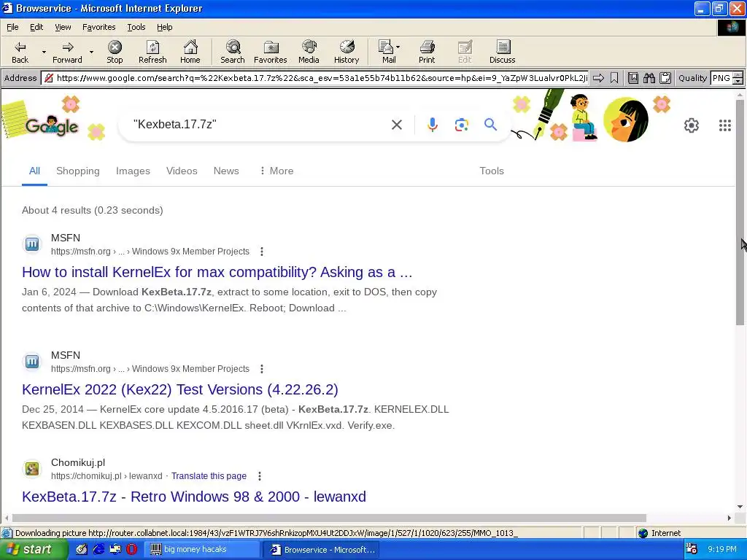Open the Help menu
This screenshot has width=747, height=560.
coord(164,27)
